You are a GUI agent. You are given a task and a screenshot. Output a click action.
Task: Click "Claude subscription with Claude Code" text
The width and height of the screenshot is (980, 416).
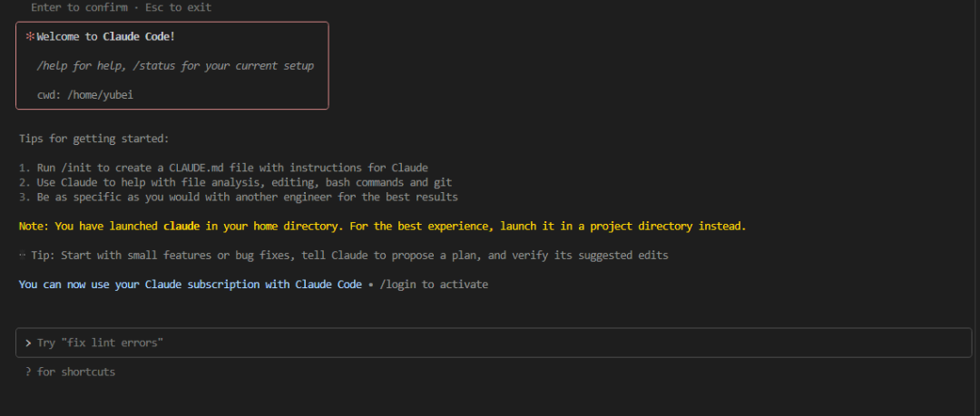pyautogui.click(x=252, y=285)
